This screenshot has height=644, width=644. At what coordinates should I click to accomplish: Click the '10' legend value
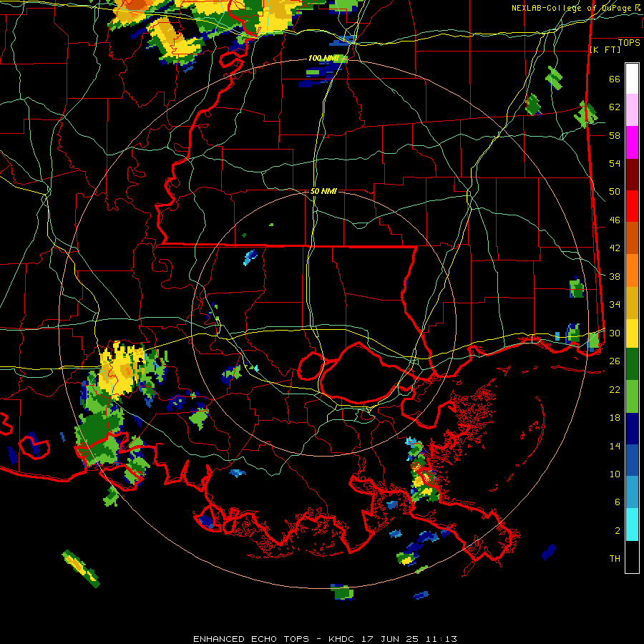tap(615, 474)
